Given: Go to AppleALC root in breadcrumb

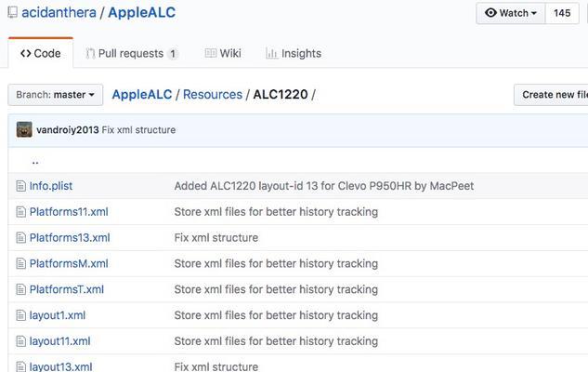Looking at the screenshot, I should point(142,94).
